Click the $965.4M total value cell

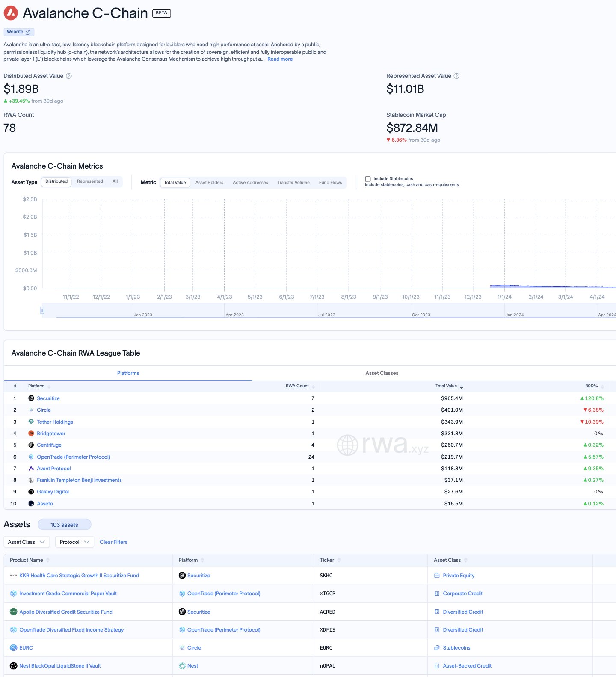[x=452, y=398]
